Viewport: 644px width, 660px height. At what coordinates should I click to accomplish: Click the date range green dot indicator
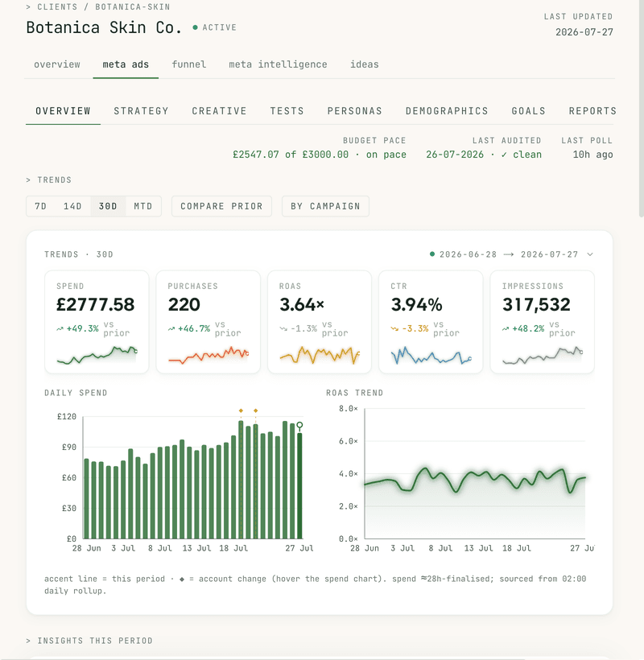point(432,254)
